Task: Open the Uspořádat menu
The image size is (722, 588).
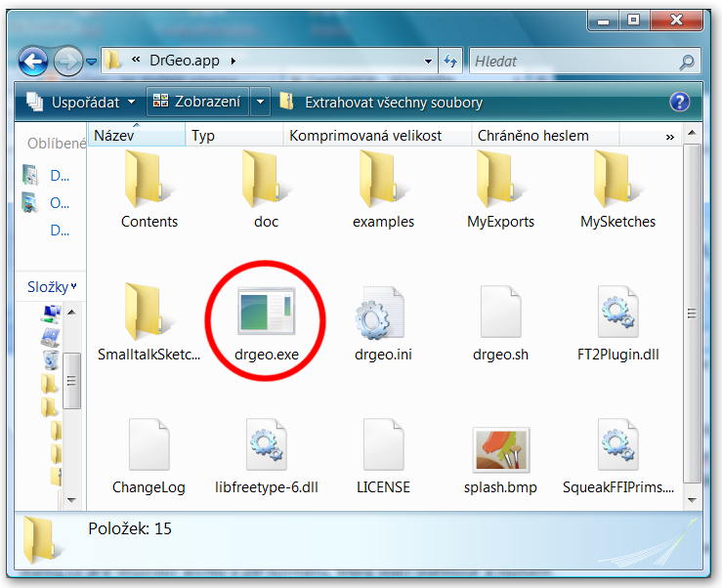Action: point(80,103)
